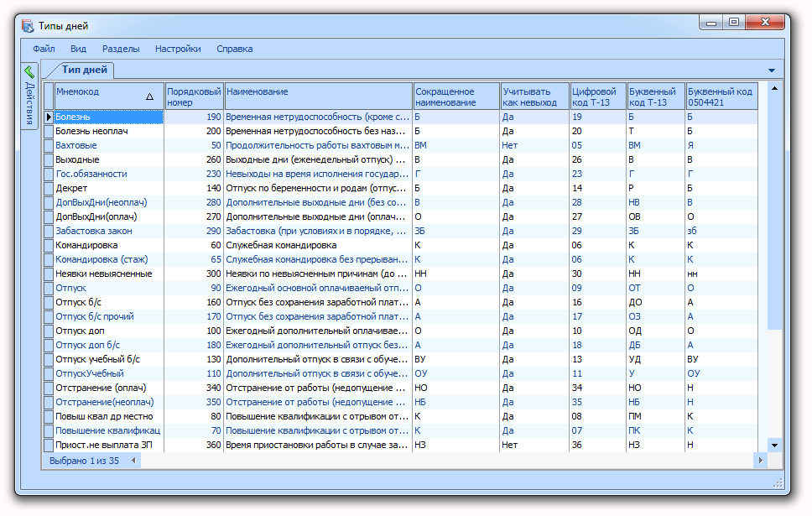The width and height of the screenshot is (812, 516).
Task: Sort by Цифровой код Т-13 header
Action: (598, 96)
